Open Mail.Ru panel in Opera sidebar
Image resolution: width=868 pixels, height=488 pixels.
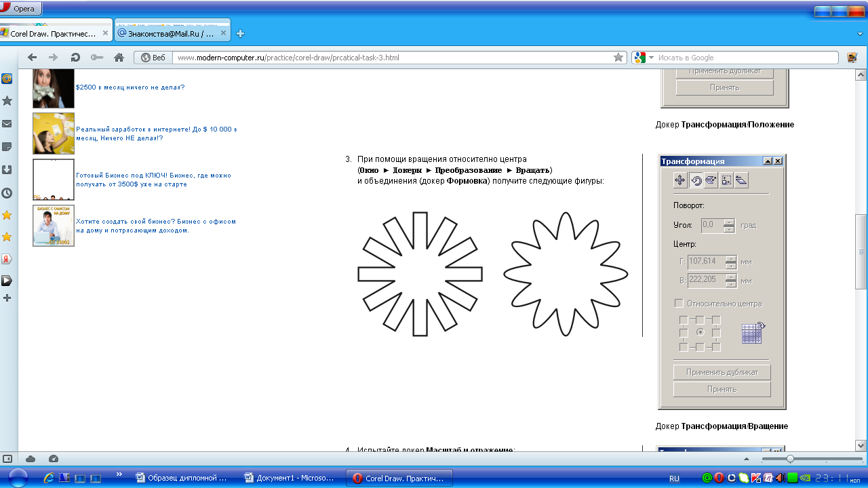click(x=7, y=79)
